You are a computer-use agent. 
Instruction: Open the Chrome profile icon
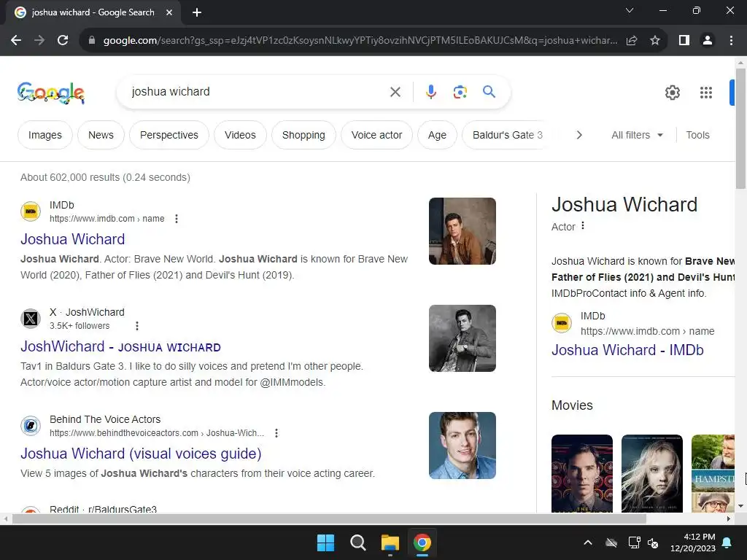[708, 41]
